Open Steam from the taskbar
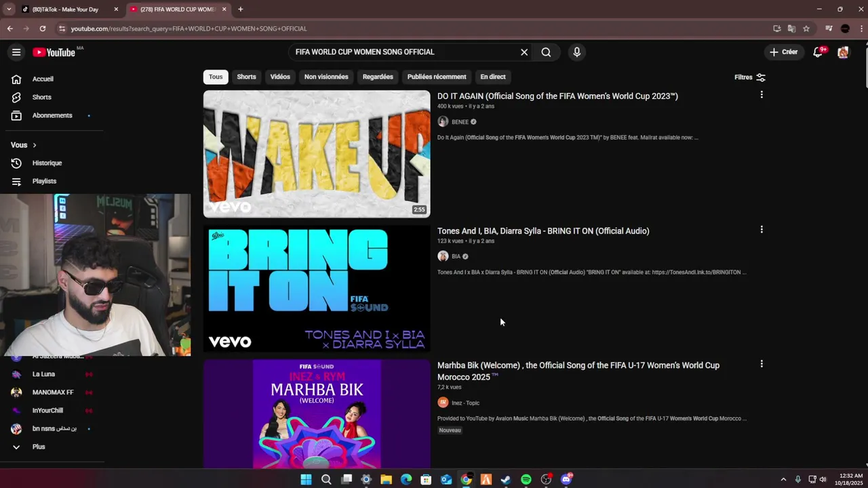Screen dimensions: 868x488 506,480
